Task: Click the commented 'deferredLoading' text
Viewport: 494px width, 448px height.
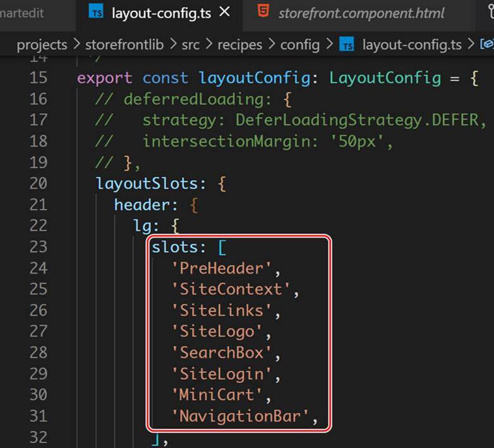Action: (x=193, y=99)
